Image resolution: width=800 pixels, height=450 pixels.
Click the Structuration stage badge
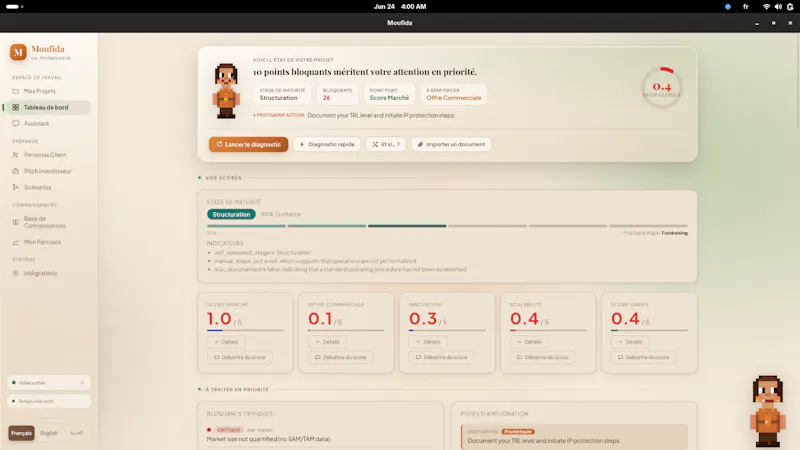tap(231, 214)
